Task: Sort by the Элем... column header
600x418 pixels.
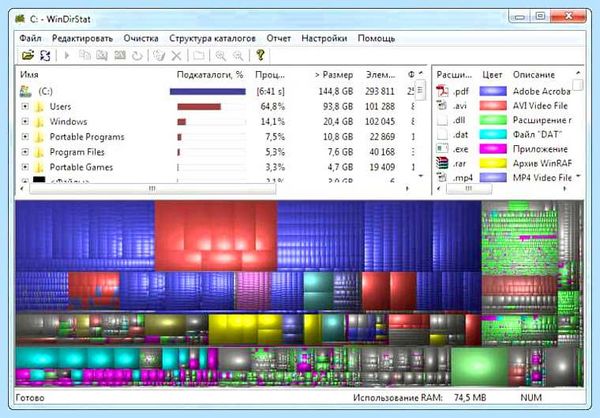Action: click(x=380, y=75)
